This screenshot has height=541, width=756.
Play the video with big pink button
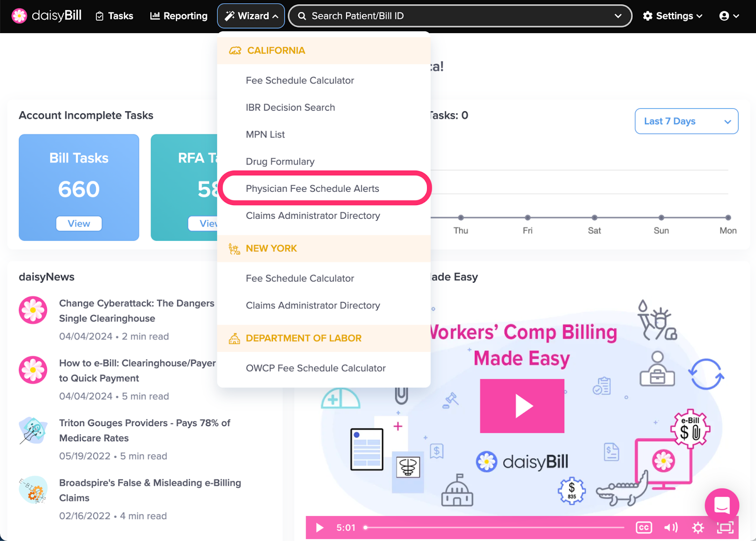coord(522,406)
